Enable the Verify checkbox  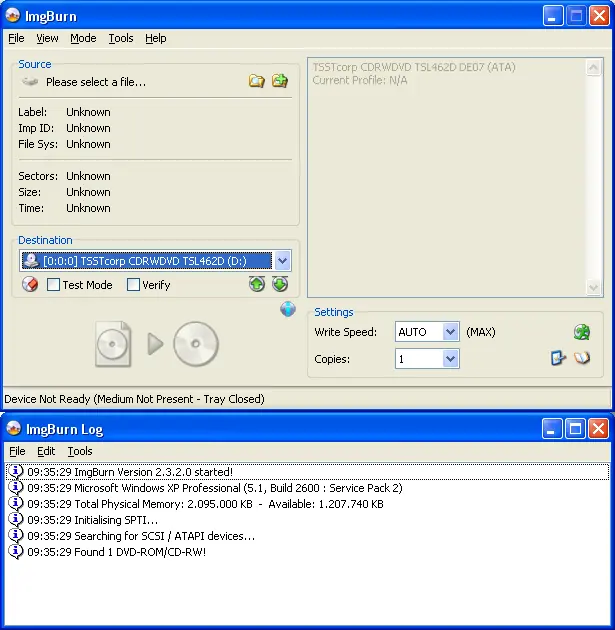133,285
